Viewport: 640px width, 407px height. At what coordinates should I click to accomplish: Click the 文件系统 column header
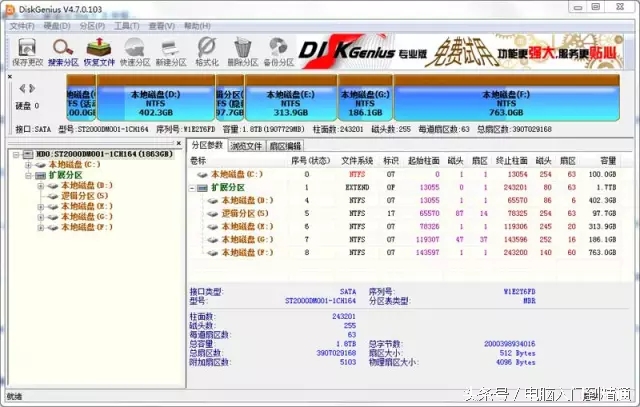pyautogui.click(x=357, y=161)
